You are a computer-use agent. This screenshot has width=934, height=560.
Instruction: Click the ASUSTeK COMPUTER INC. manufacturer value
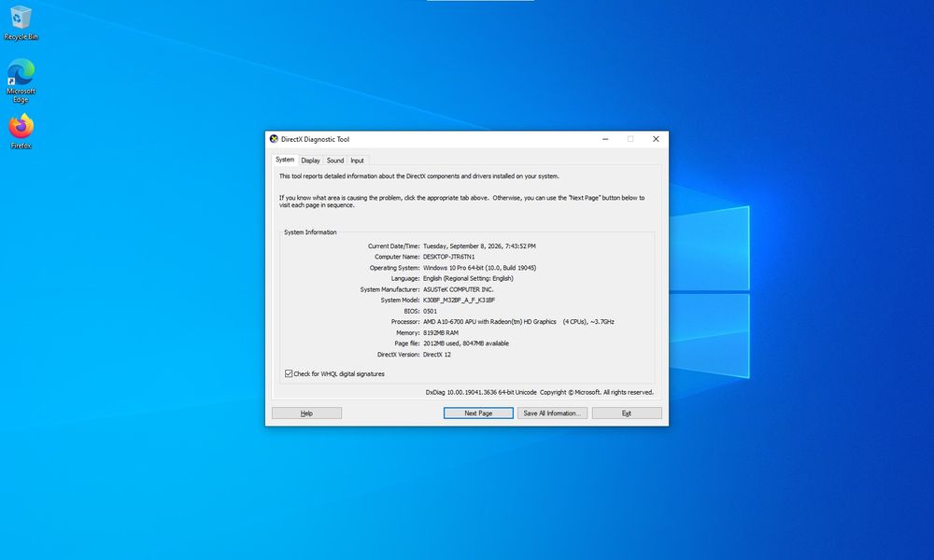(x=458, y=289)
